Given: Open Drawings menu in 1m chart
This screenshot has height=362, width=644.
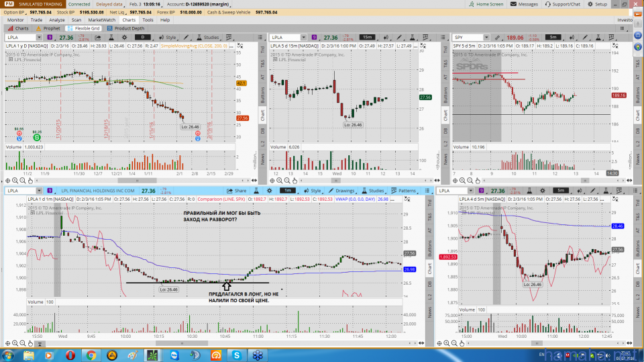Looking at the screenshot, I should (x=341, y=191).
